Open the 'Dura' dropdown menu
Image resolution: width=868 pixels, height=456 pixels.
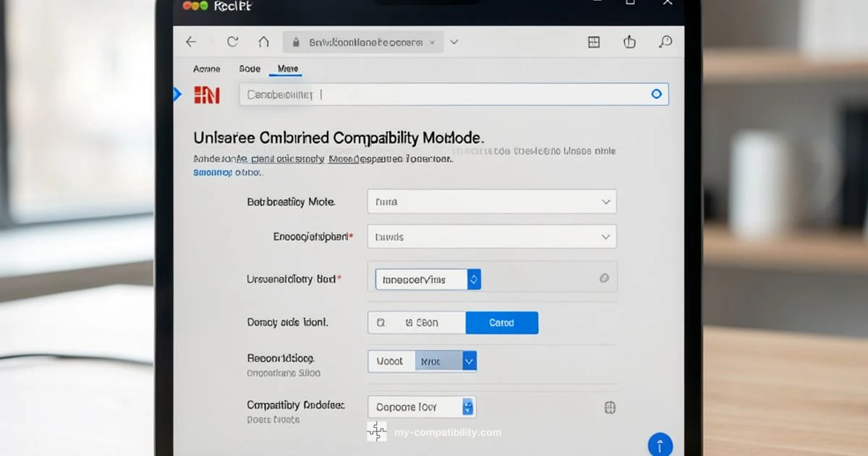pos(491,201)
